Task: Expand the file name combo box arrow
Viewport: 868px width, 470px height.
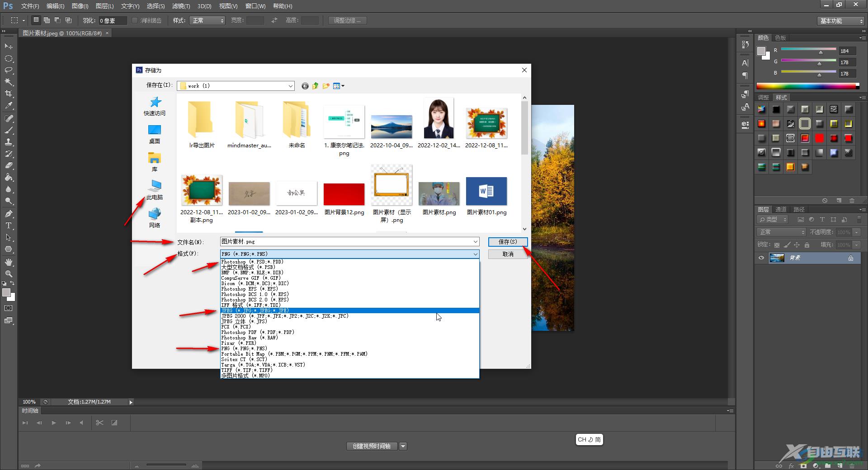Action: coord(475,242)
